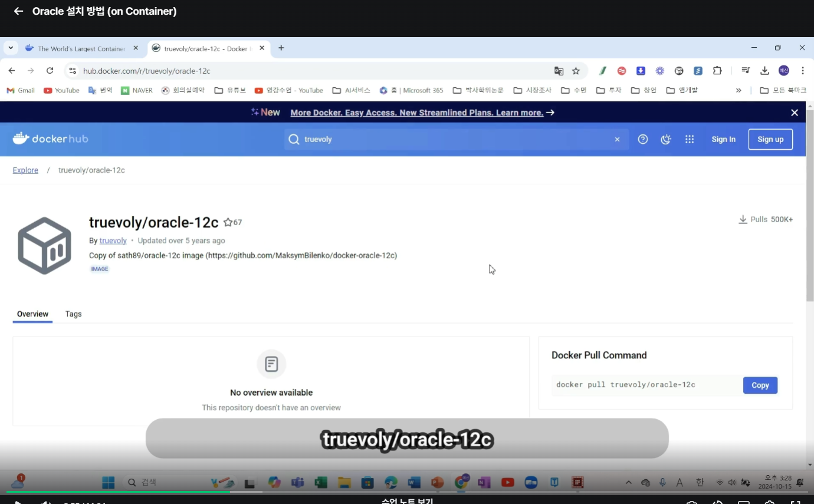The width and height of the screenshot is (814, 504).
Task: Toggle Docker Hub dark theme icon
Action: 666,139
